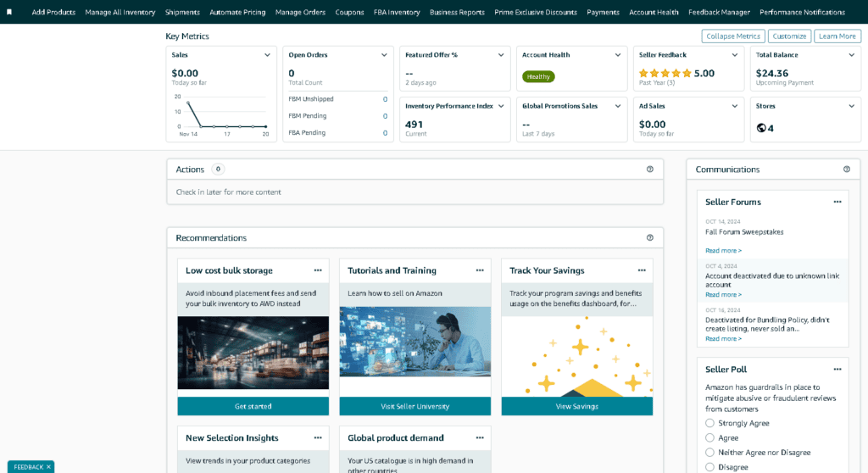Open the Seller Forums options menu
This screenshot has width=868, height=473.
837,202
